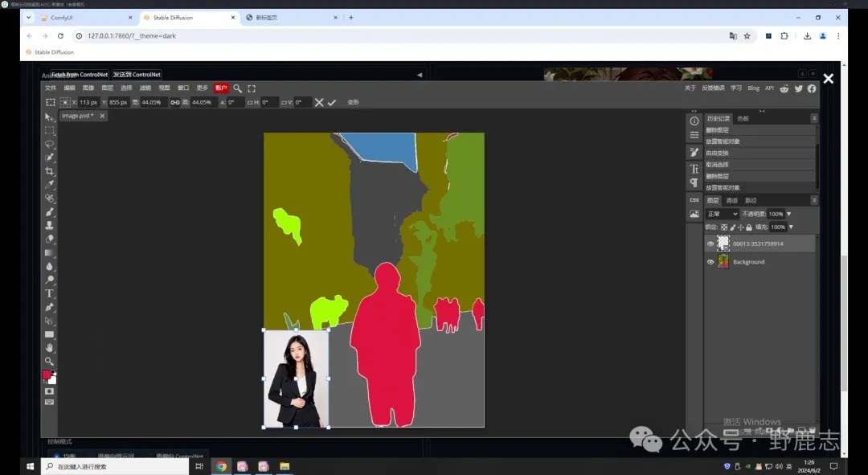Image resolution: width=868 pixels, height=475 pixels.
Task: Switch to the Swatches tab
Action: point(743,118)
